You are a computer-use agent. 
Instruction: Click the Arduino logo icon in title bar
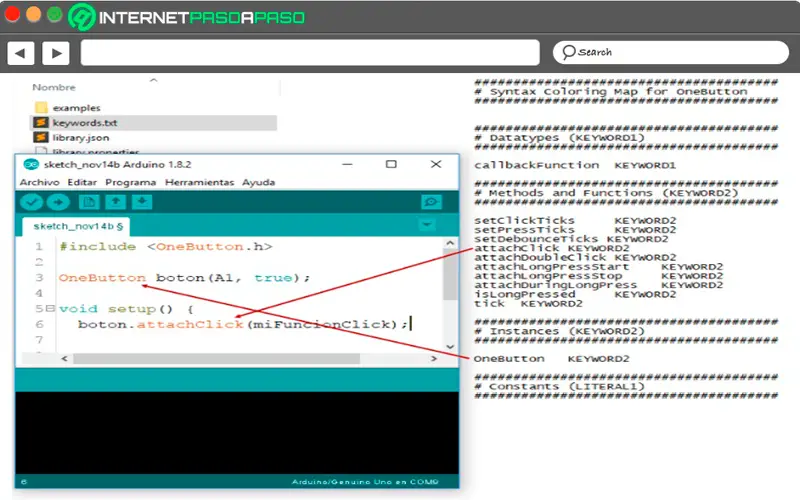click(x=31, y=164)
